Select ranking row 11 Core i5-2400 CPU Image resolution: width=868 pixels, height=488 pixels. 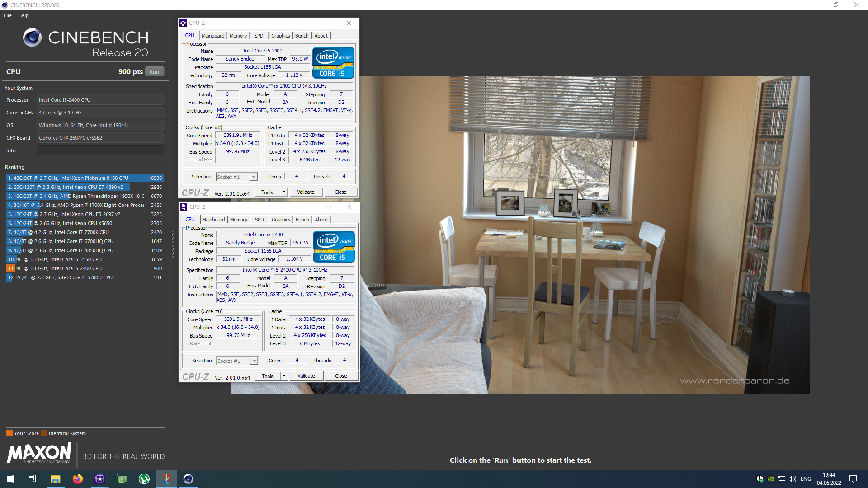point(85,268)
